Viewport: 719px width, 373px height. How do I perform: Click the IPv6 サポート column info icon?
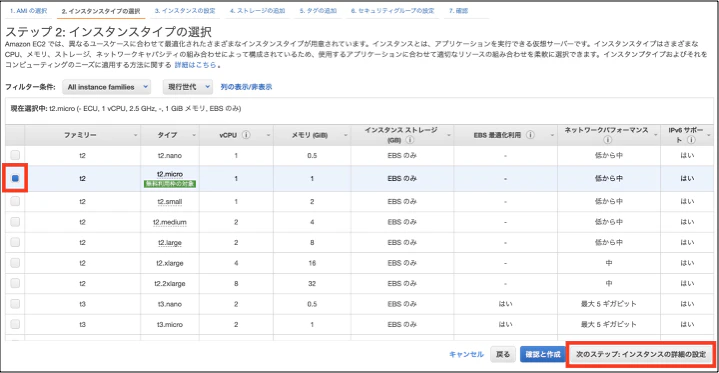pos(691,140)
